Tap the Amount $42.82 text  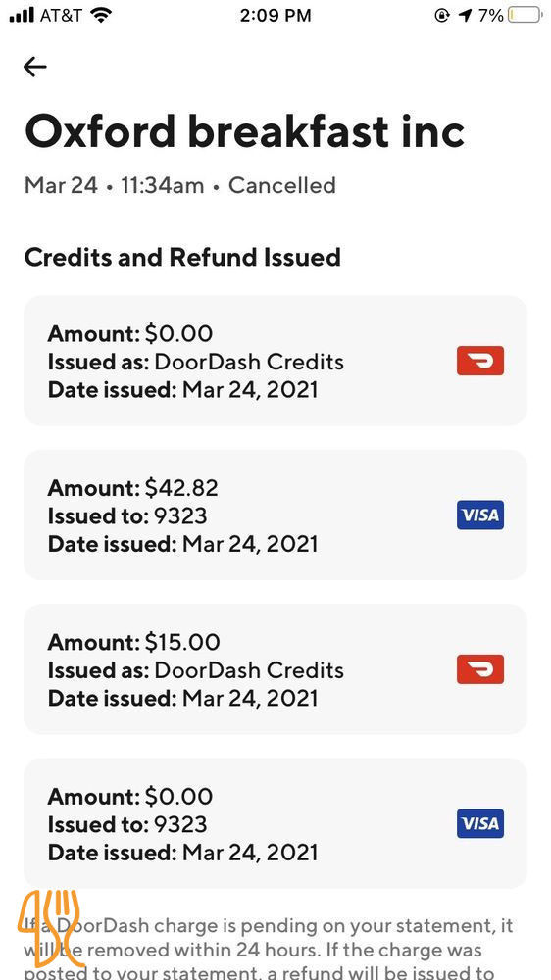[x=133, y=487]
